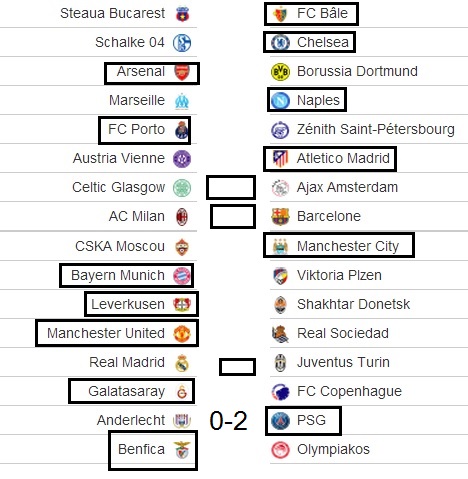Click the empty score box beside Real Madrid

237,367
